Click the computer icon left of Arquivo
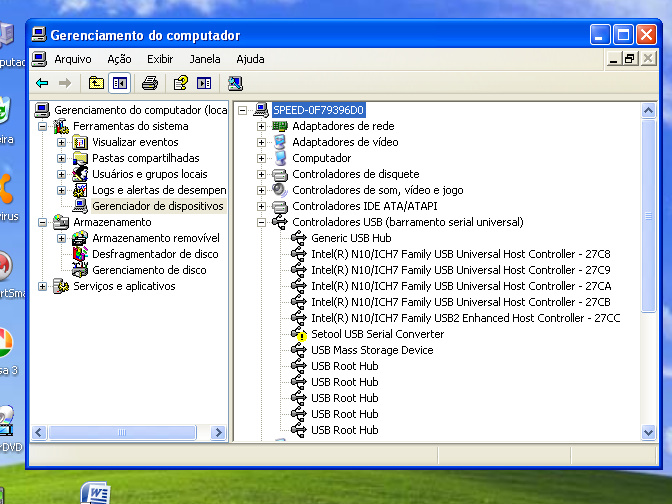This screenshot has width=672, height=504. pyautogui.click(x=39, y=59)
